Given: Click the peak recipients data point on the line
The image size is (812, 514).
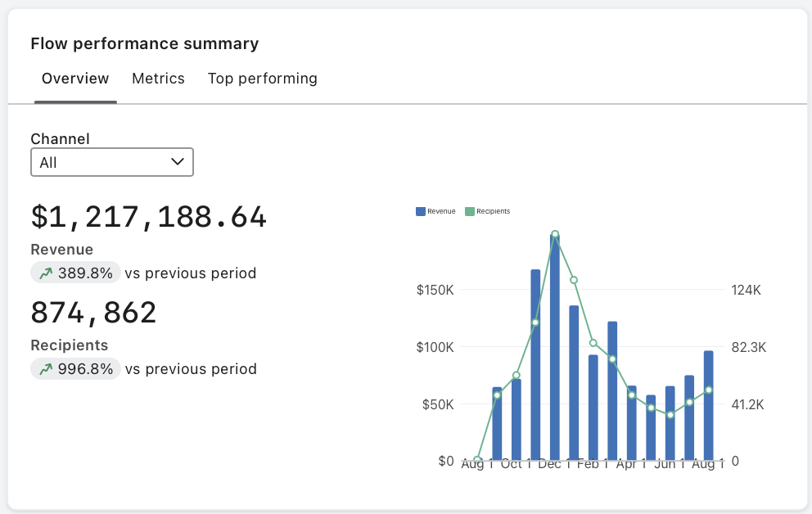Looking at the screenshot, I should click(x=555, y=234).
